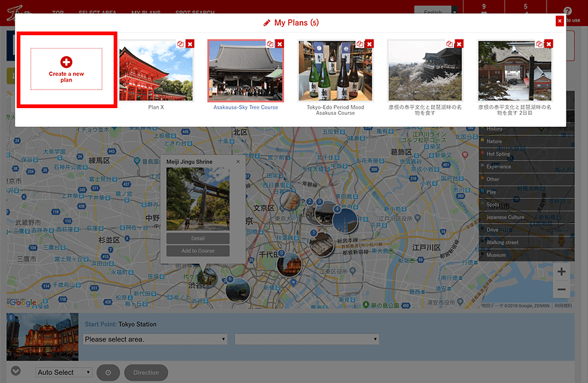This screenshot has height=383, width=588.
Task: Open the Please select area dropdown
Action: pos(155,339)
